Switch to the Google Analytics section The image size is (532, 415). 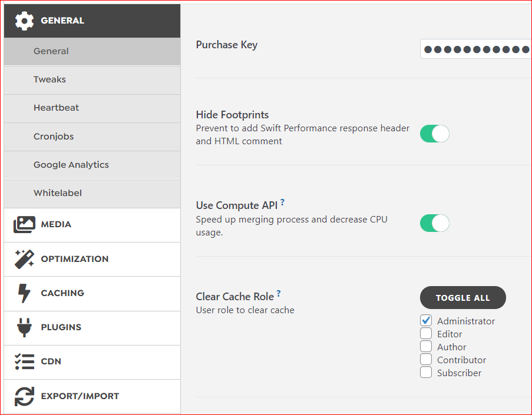(x=71, y=165)
